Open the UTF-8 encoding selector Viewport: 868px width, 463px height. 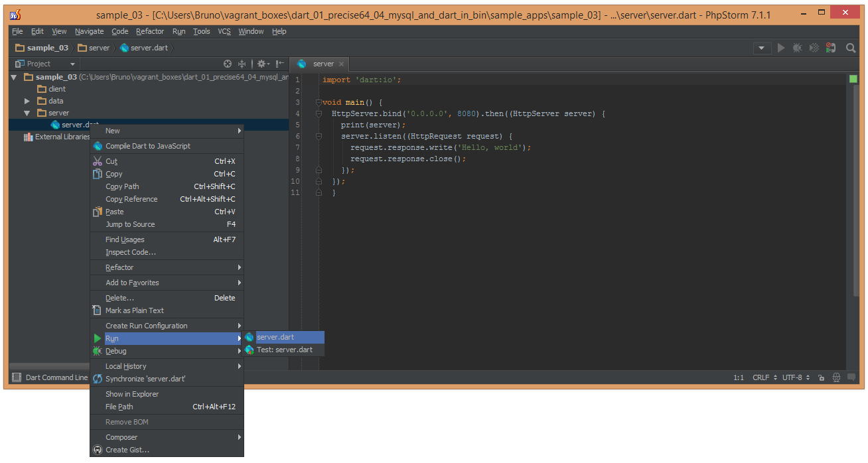[796, 377]
